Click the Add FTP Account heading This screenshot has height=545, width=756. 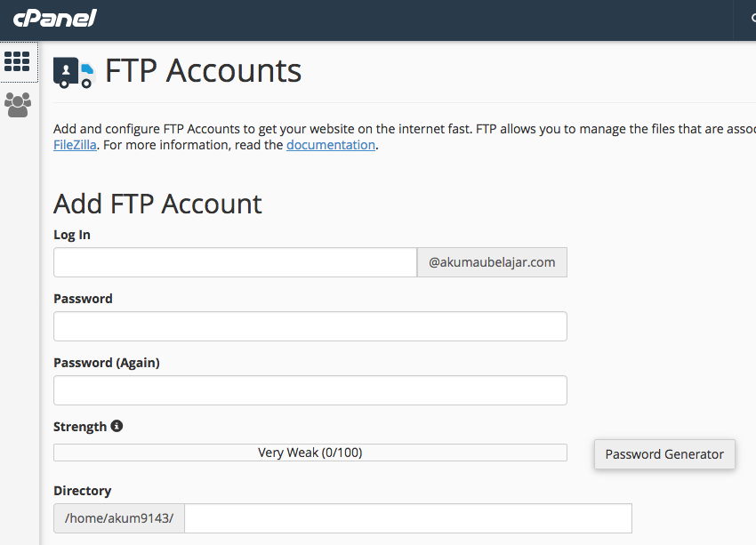(x=157, y=204)
